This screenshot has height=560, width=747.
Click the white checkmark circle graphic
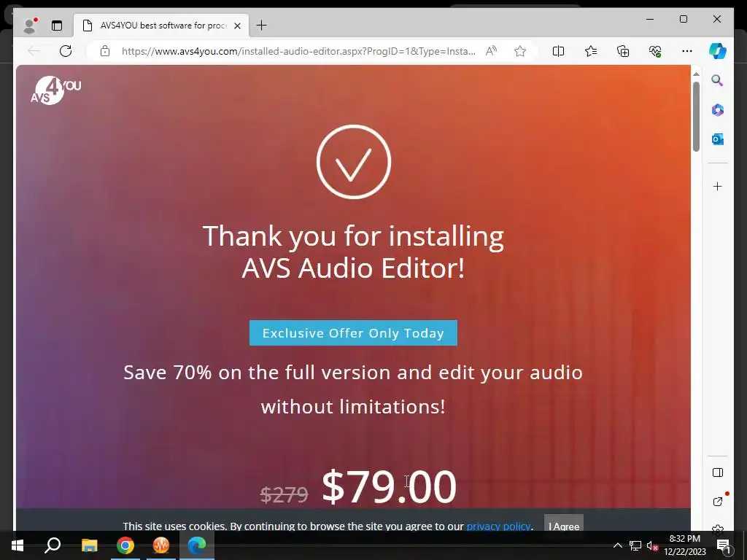coord(354,162)
